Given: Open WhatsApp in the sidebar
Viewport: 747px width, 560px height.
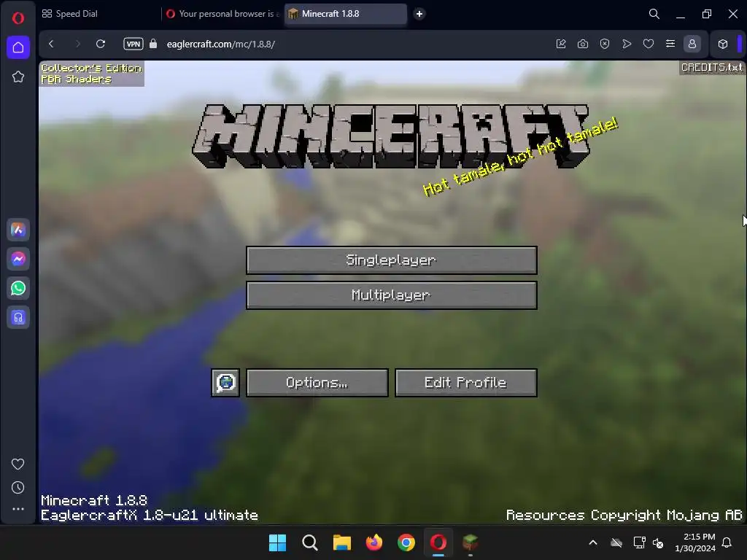Looking at the screenshot, I should click(x=18, y=288).
